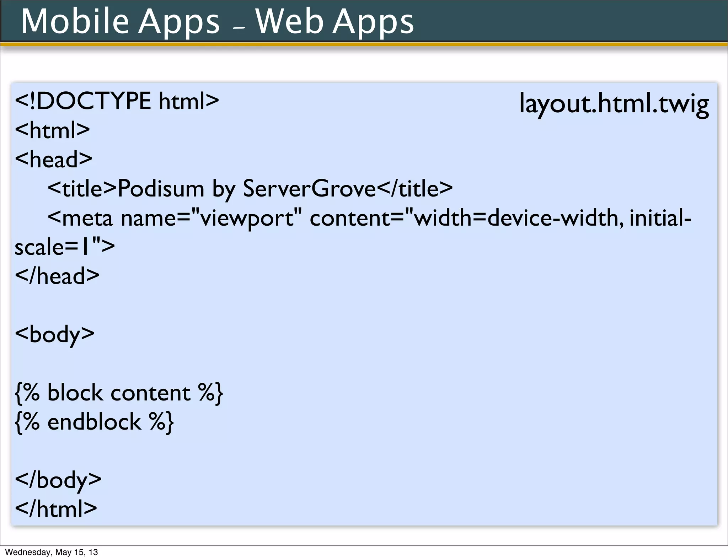The height and width of the screenshot is (560, 728).
Task: Click the opening '<head>' tag
Action: click(54, 159)
